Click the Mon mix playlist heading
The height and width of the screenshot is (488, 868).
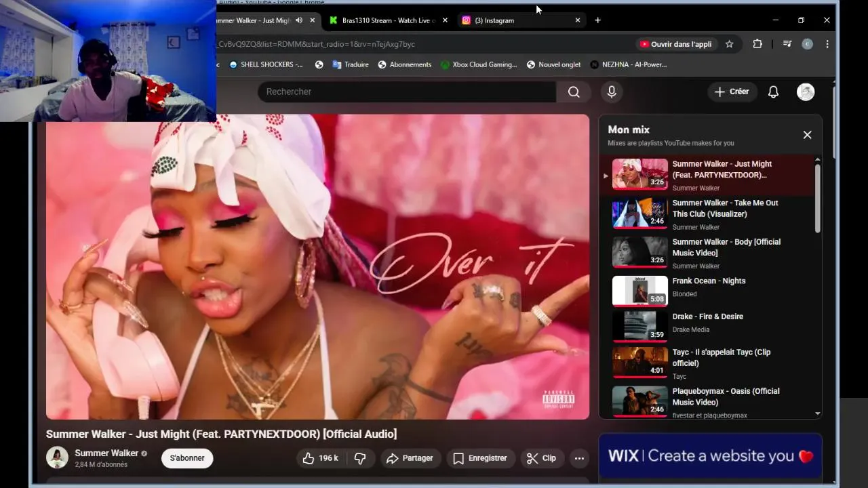(x=629, y=129)
